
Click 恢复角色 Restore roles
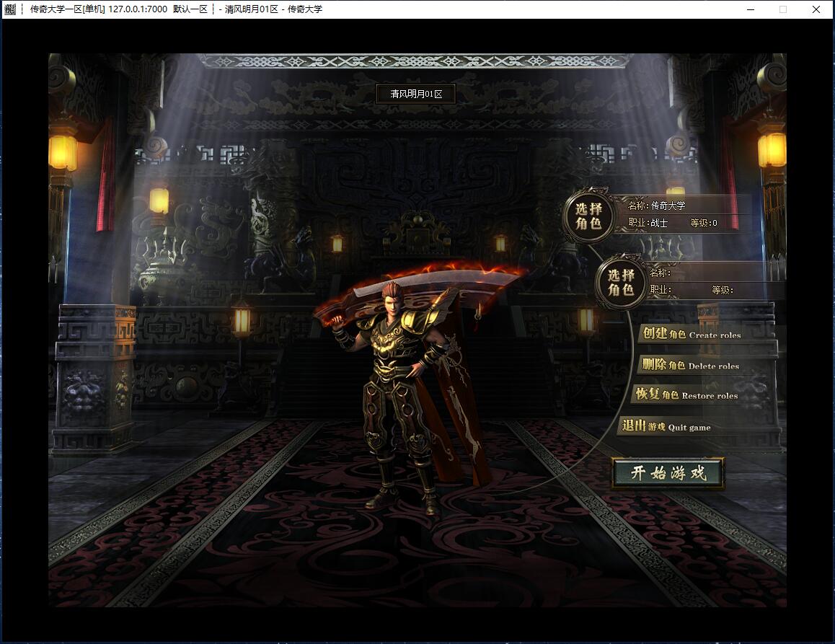click(686, 394)
